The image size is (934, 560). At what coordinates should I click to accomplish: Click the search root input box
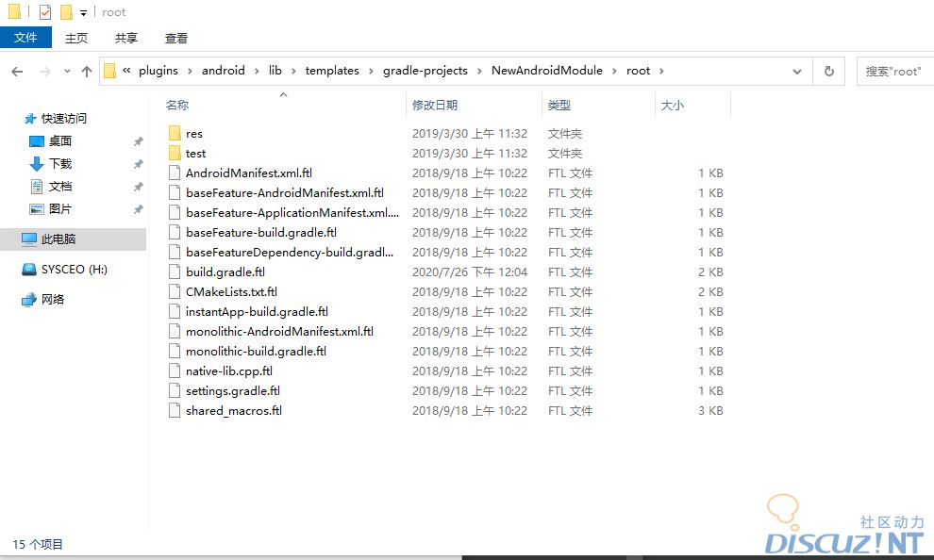tap(894, 71)
